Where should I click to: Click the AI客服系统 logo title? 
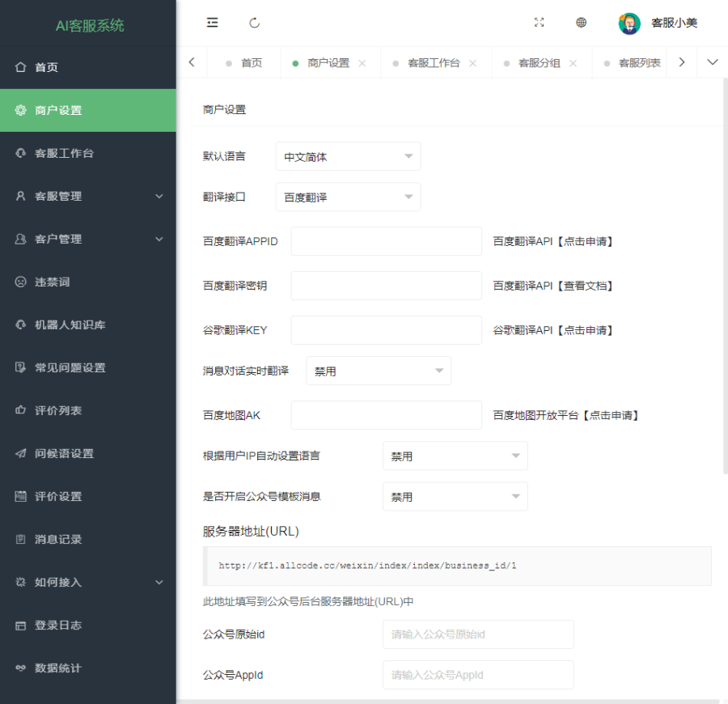[90, 26]
